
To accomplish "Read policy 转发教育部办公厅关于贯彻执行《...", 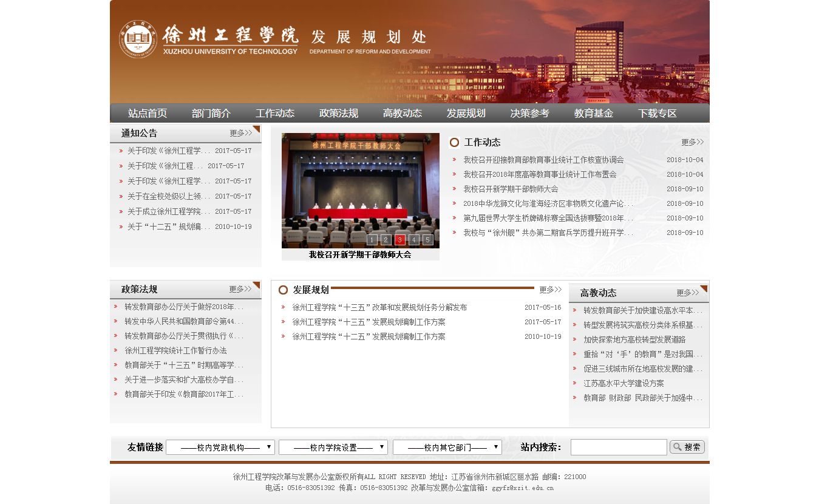I will (x=184, y=336).
